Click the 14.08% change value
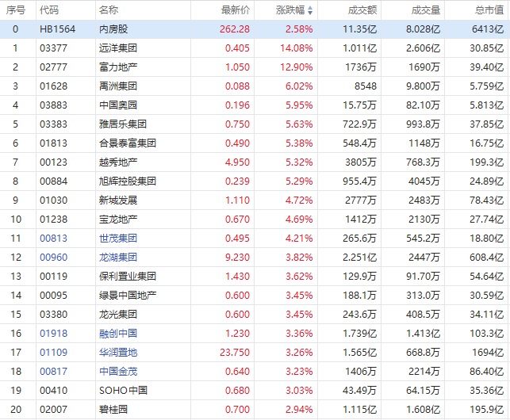The height and width of the screenshot is (420, 510). tap(297, 48)
